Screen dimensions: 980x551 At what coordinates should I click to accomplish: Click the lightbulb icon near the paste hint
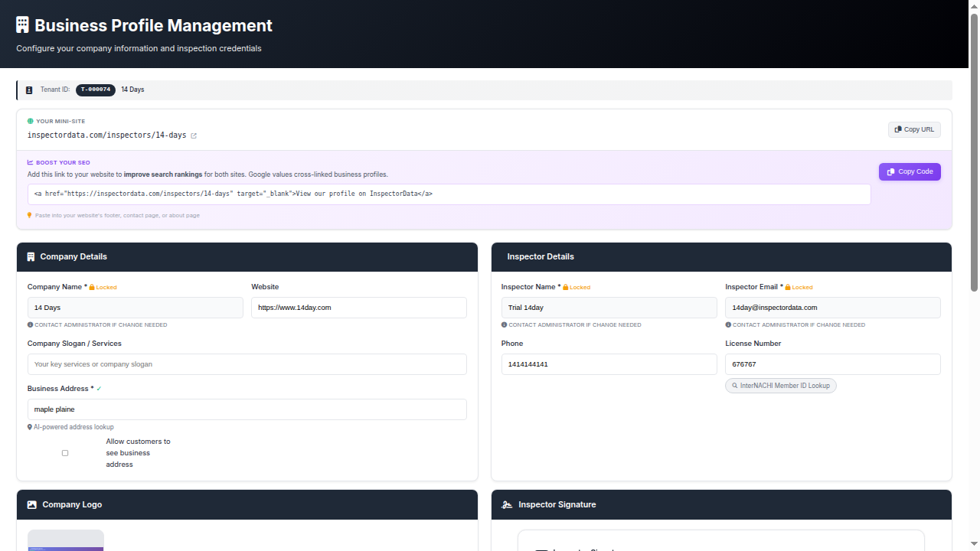pyautogui.click(x=29, y=215)
